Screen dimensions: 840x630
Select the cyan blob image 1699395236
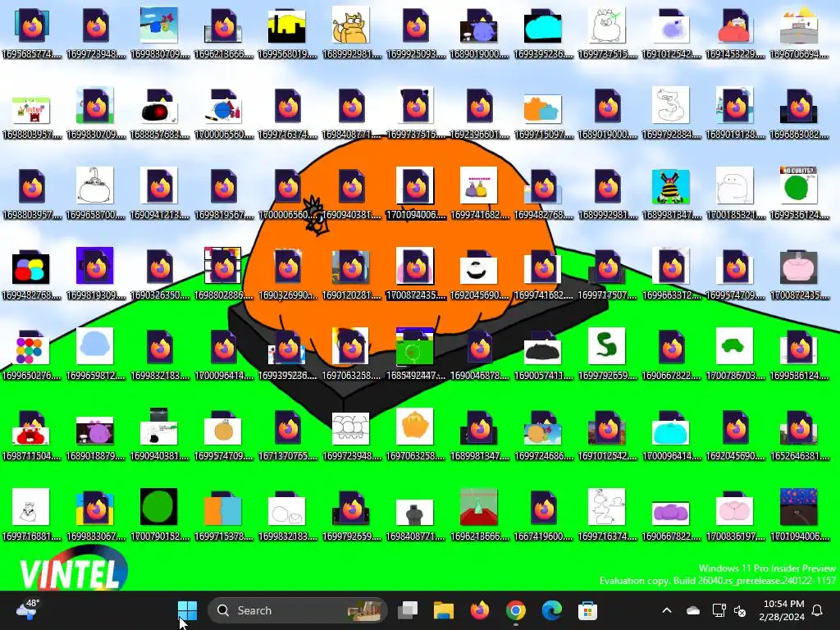[543, 33]
